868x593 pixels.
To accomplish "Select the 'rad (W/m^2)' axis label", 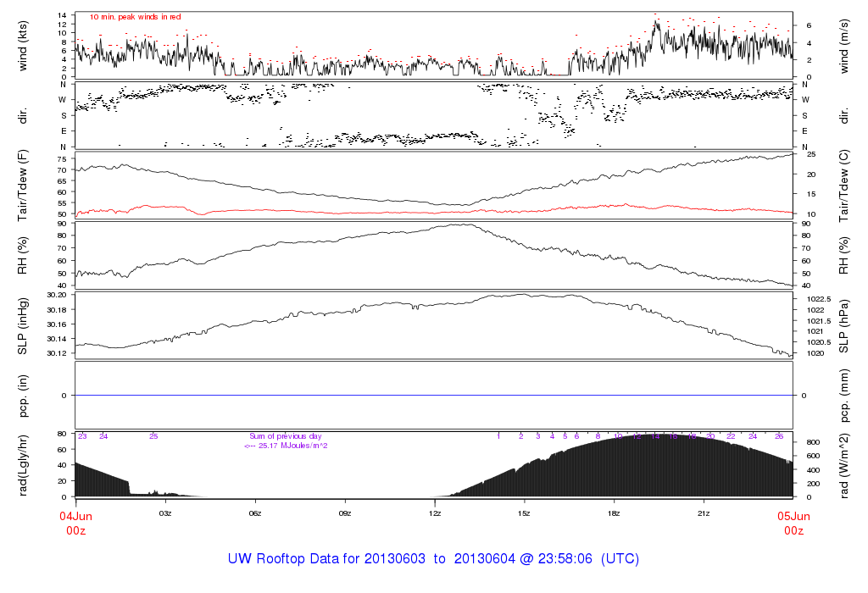I will [x=844, y=464].
